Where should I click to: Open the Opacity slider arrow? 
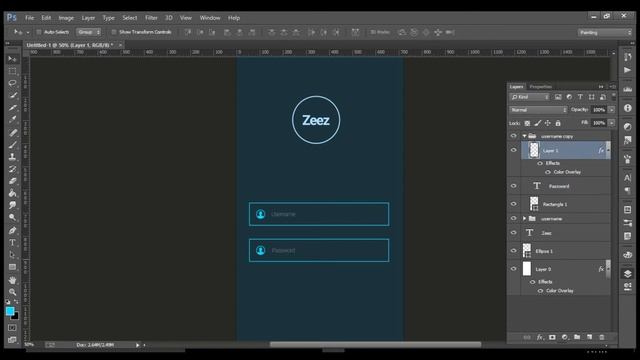click(x=611, y=110)
